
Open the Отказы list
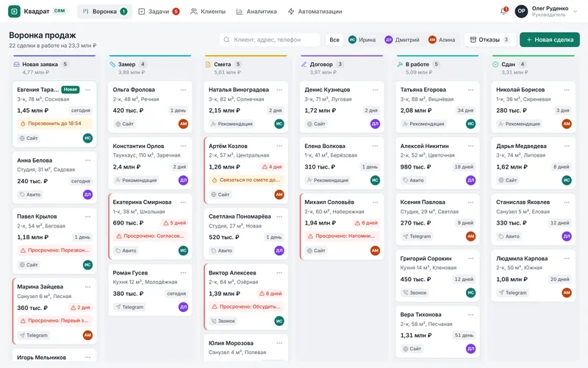pos(490,40)
